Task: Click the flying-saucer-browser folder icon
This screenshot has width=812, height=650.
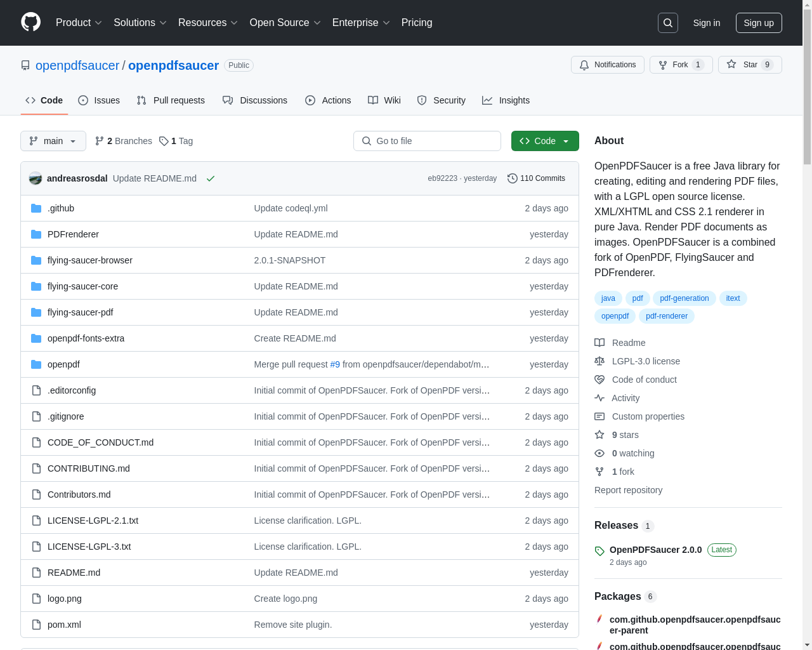Action: pyautogui.click(x=36, y=260)
